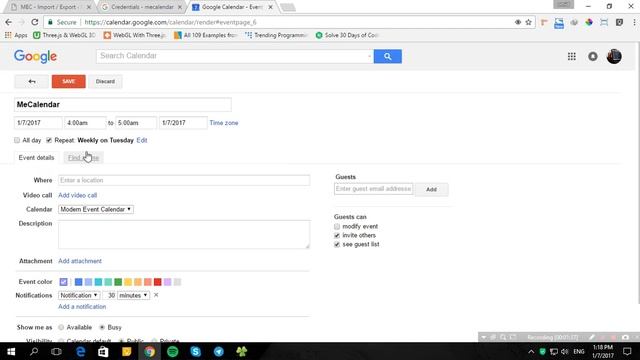Open Skype from the taskbar
Image resolution: width=640 pixels, height=360 pixels.
[x=196, y=351]
